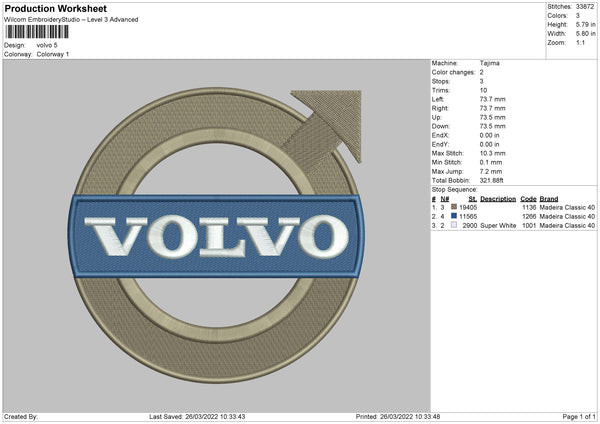Click the Colors value 3 in header
This screenshot has height=424, width=600.
(x=578, y=16)
